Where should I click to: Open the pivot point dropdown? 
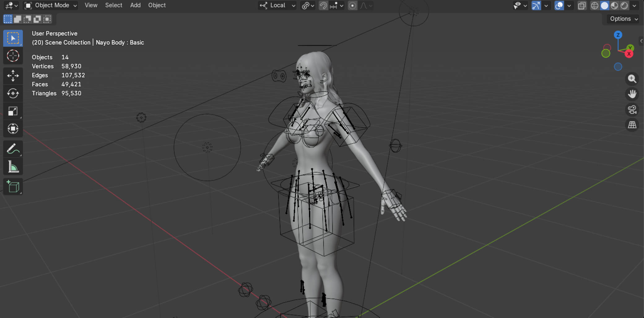(x=308, y=6)
